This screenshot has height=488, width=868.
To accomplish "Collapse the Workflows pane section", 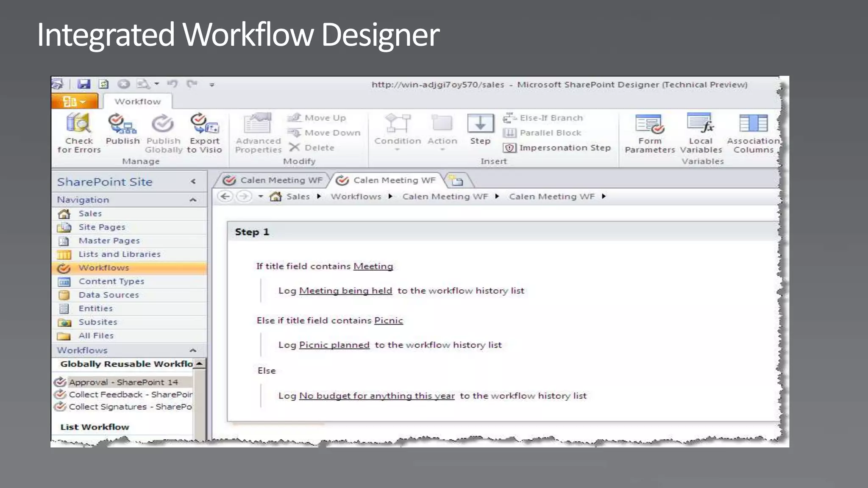I will point(193,350).
